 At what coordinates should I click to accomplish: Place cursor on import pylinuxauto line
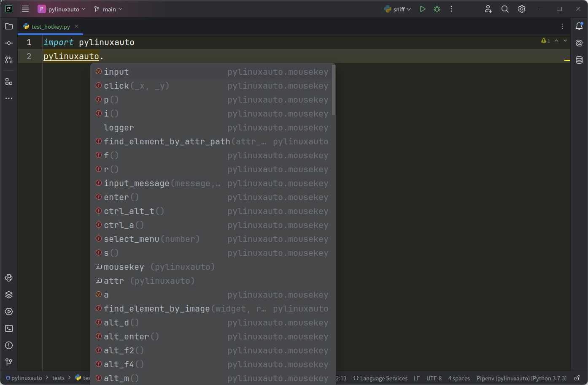[x=89, y=42]
